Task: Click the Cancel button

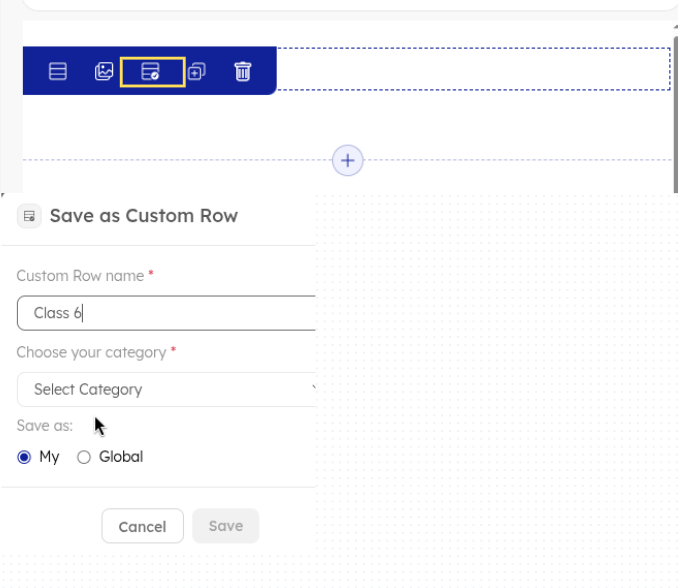Action: (142, 526)
